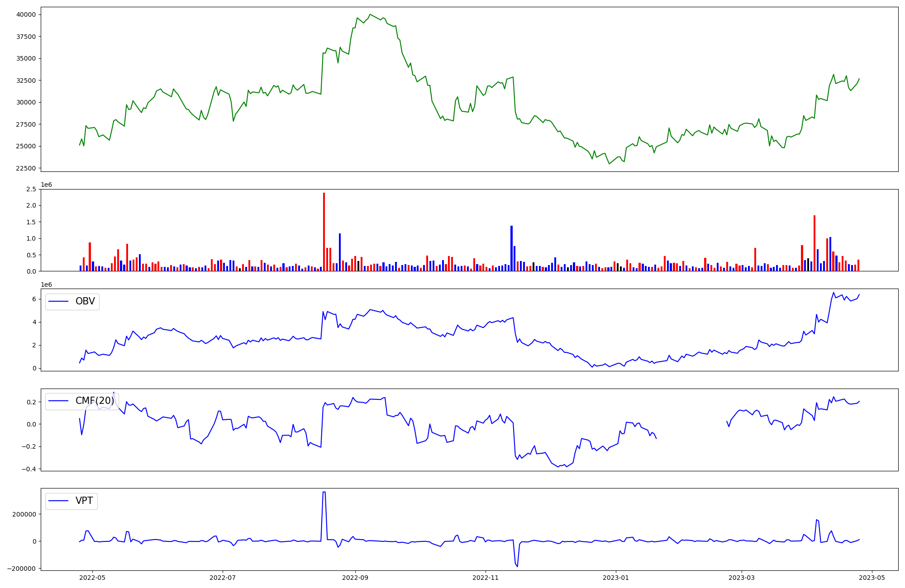Click the 6 label on OBV axis
The height and width of the screenshot is (588, 905).
(x=34, y=299)
